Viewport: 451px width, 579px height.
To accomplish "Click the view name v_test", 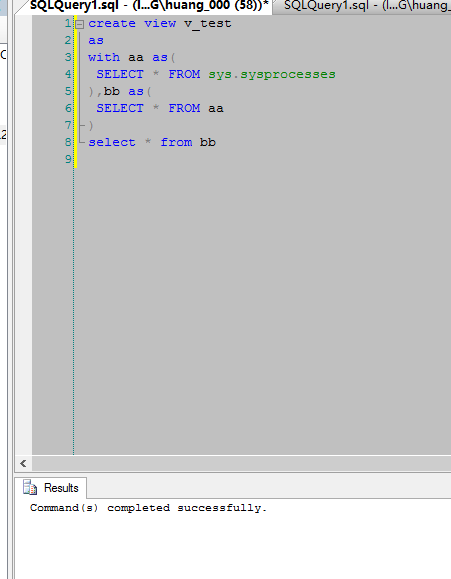I will tap(208, 24).
